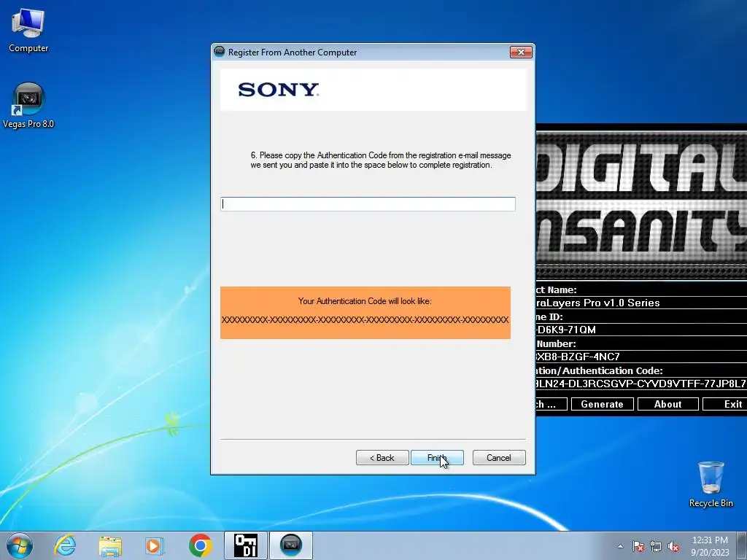Click the step 6 instruction text
This screenshot has width=747, height=560.
point(380,160)
